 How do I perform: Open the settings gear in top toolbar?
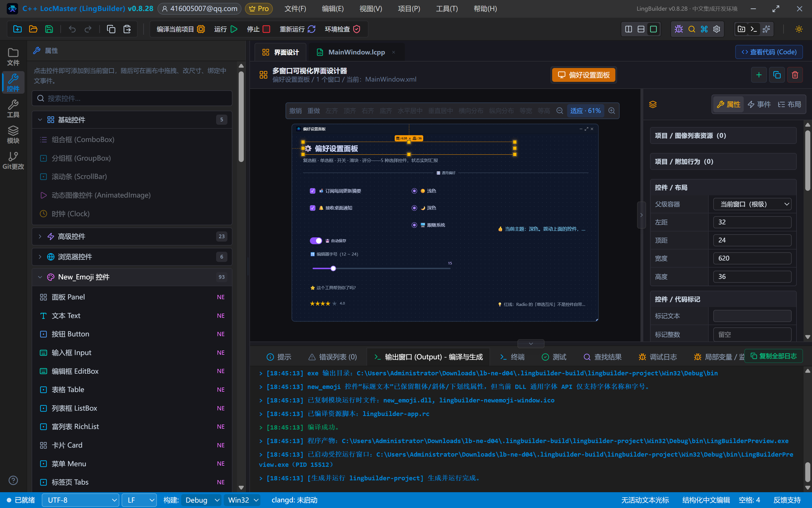[717, 29]
